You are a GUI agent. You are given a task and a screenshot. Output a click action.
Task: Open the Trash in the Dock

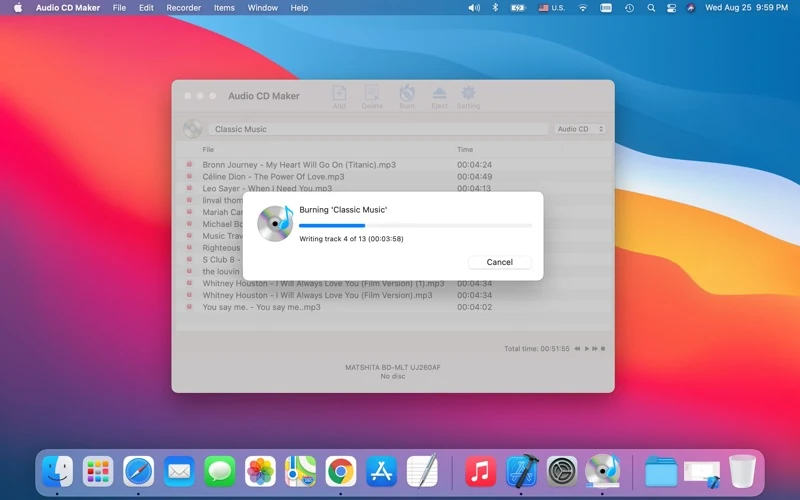[742, 471]
